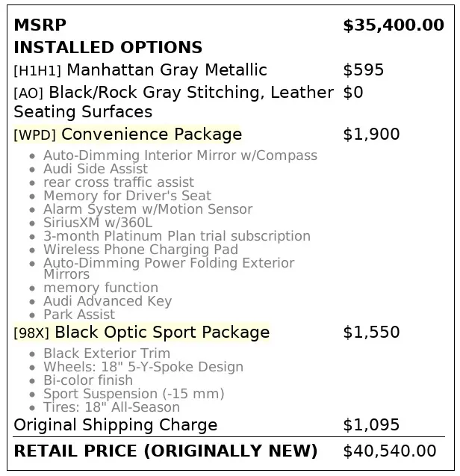This screenshot has width=460, height=476.
Task: Click the $1,095 shipping charge amount
Action: [x=371, y=425]
